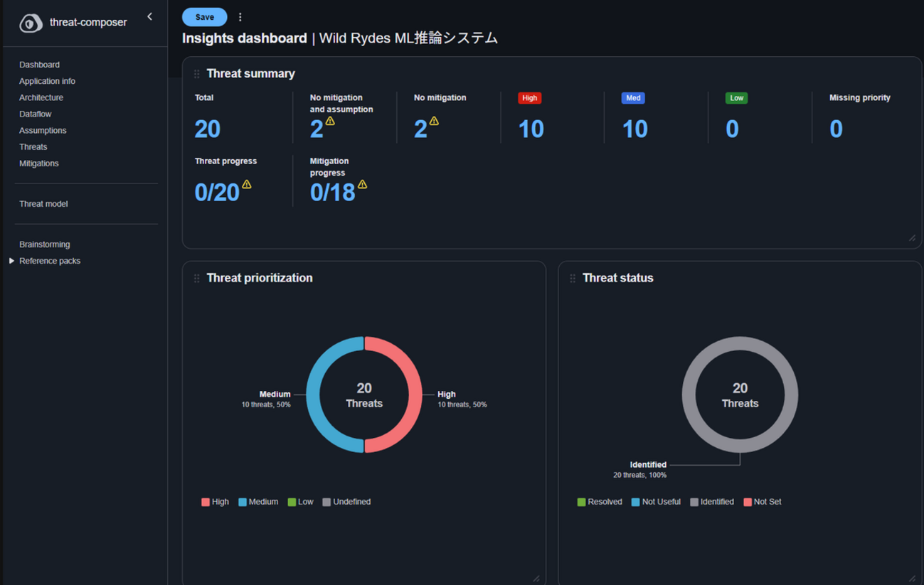Click the Med priority count 10
Viewport: 924px width, 585px height.
[635, 129]
